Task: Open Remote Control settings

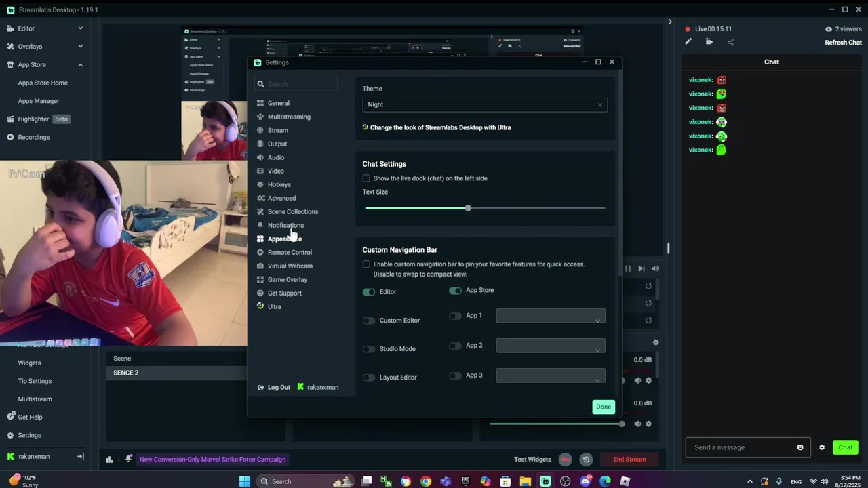Action: (285, 252)
